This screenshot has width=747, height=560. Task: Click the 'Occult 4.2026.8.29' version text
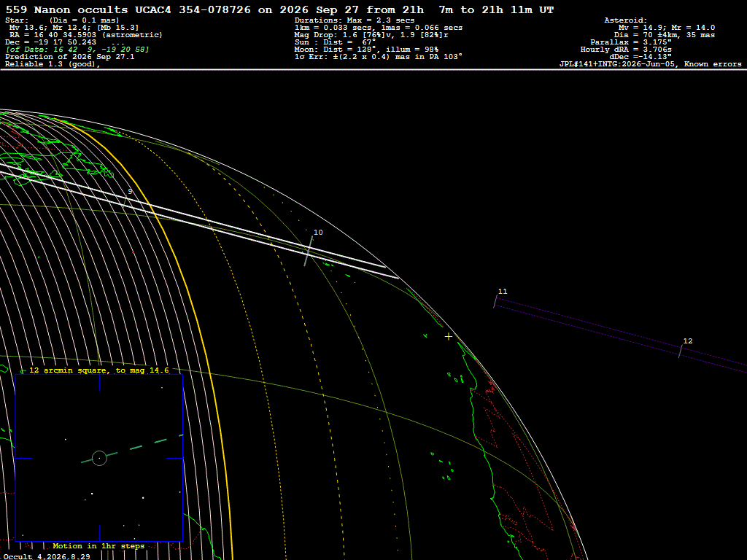pyautogui.click(x=47, y=556)
